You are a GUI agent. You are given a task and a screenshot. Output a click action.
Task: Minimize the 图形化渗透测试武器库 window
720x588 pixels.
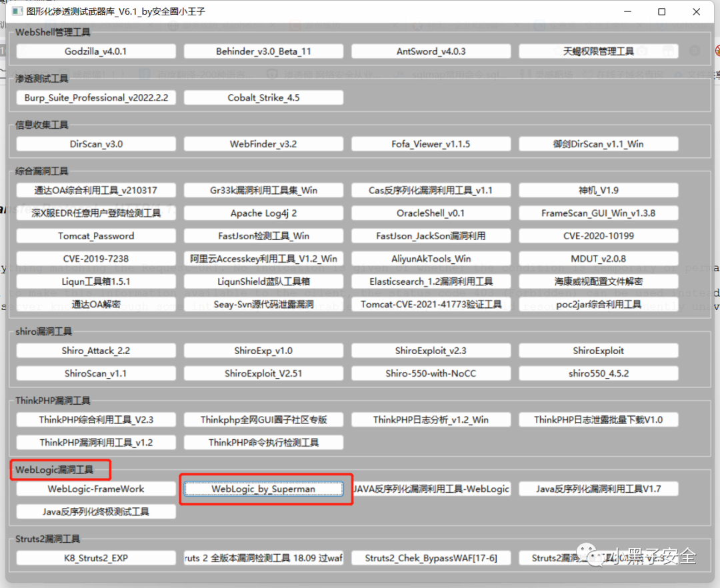click(x=628, y=11)
